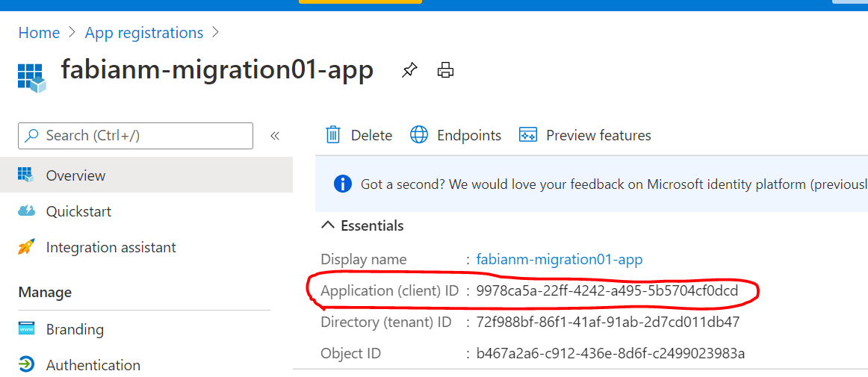Click the Display name label
This screenshot has height=377, width=868.
click(x=364, y=260)
